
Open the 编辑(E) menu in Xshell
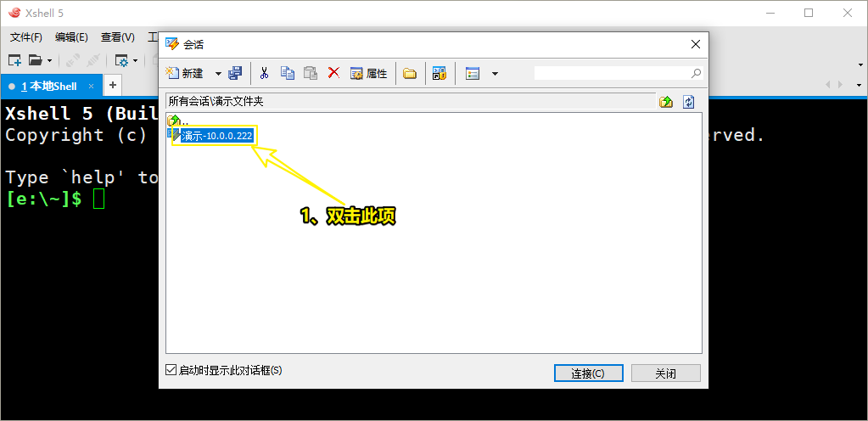71,37
